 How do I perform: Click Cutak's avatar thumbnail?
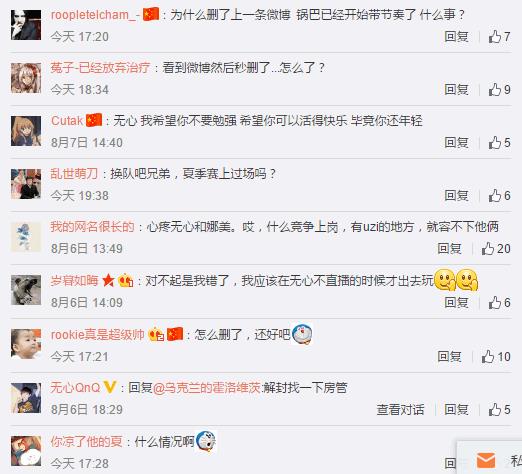(26, 131)
